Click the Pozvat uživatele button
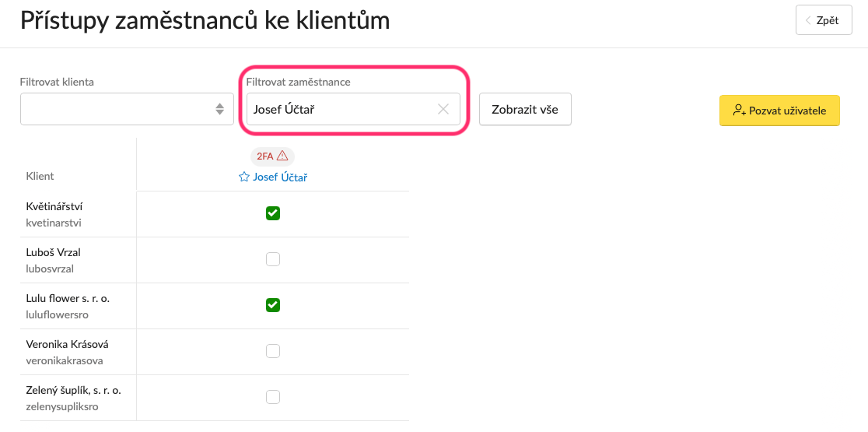The height and width of the screenshot is (432, 868). [x=779, y=111]
